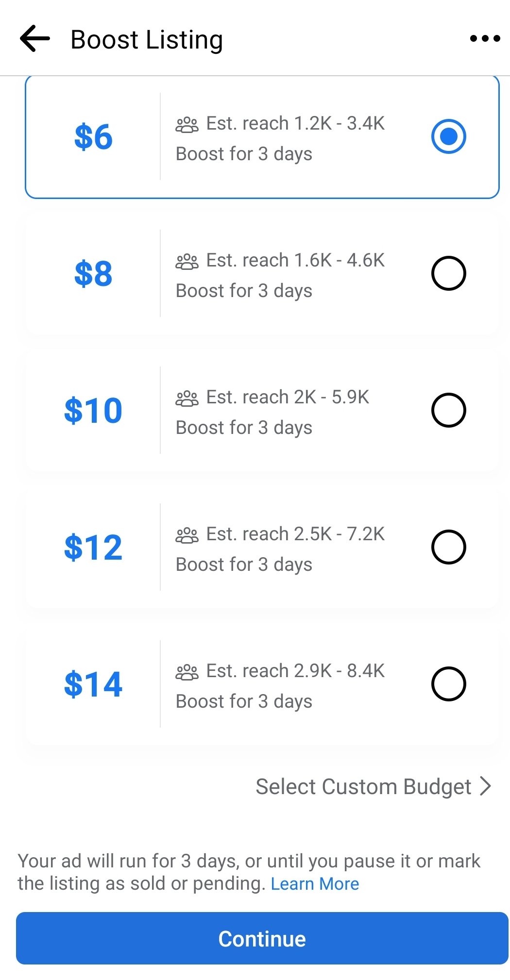
Task: Pick the $12 budget radio button
Action: (448, 547)
